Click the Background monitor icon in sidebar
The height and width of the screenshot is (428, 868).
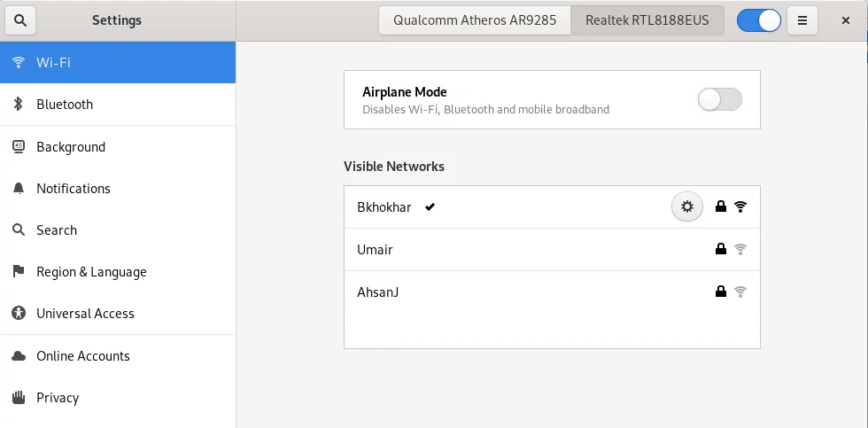(19, 147)
